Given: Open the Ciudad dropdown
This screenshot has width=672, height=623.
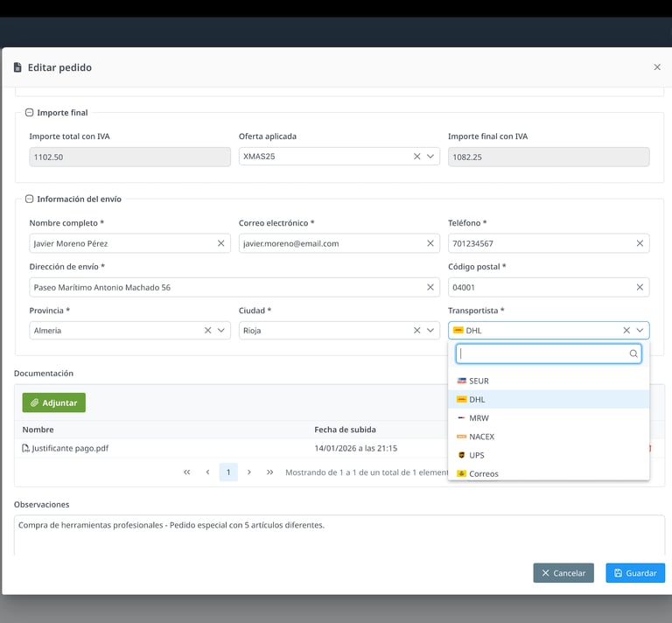Looking at the screenshot, I should point(430,331).
